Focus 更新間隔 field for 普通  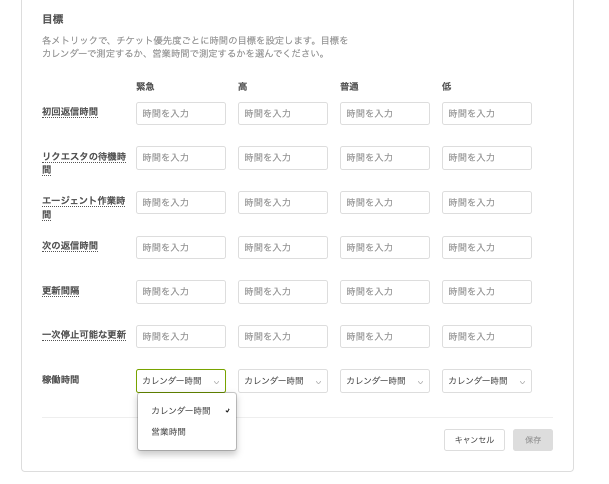point(385,292)
